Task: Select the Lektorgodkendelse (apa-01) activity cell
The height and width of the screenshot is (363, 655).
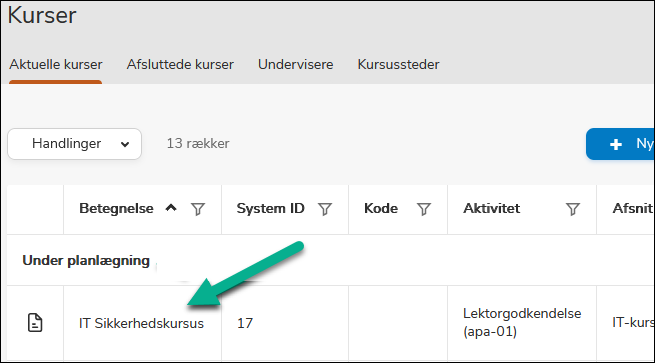Action: tap(522, 322)
